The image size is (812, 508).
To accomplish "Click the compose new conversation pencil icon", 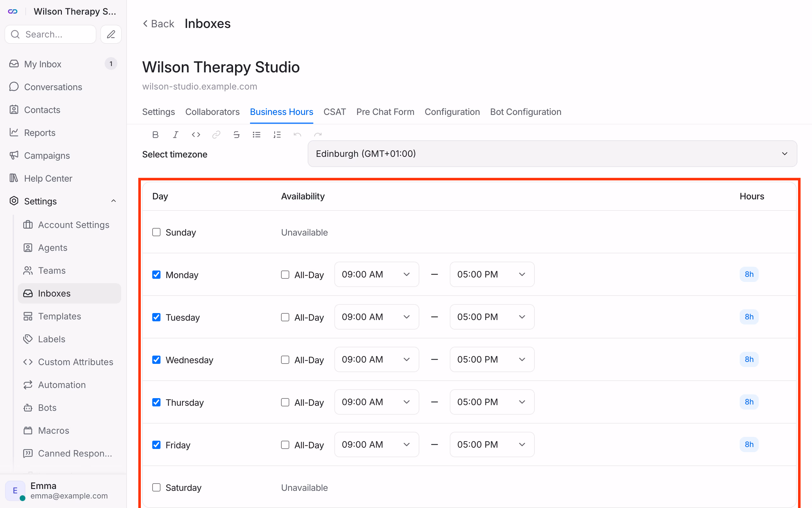I will 111,34.
